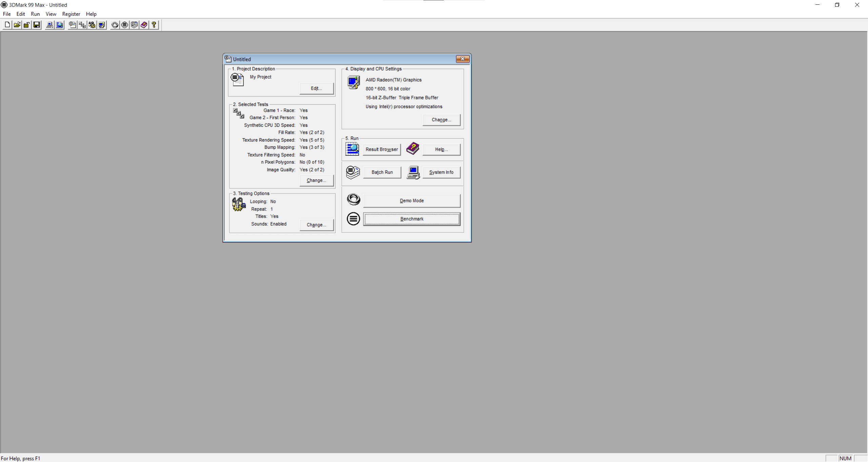Click 'Image Quality:' row label
868x462 pixels.
click(281, 170)
